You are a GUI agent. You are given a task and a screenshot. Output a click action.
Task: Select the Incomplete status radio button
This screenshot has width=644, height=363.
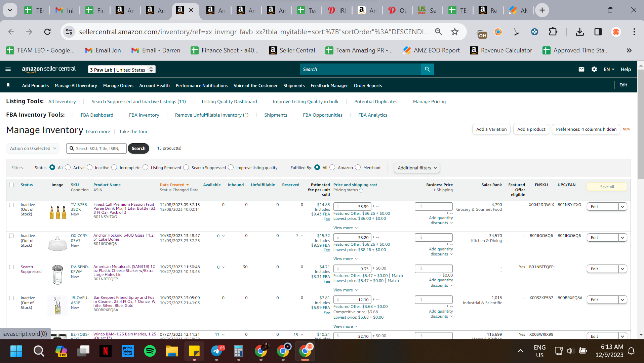point(114,167)
